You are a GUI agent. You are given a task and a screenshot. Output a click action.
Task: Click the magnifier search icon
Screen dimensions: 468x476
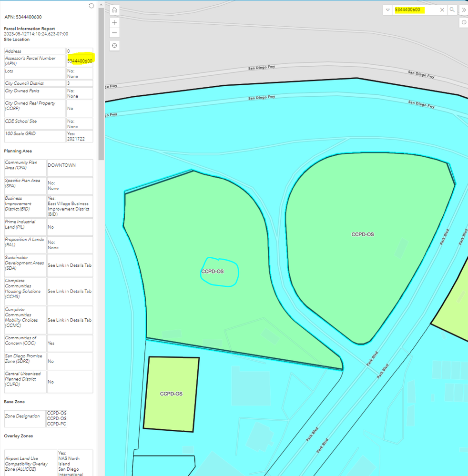[x=452, y=10]
